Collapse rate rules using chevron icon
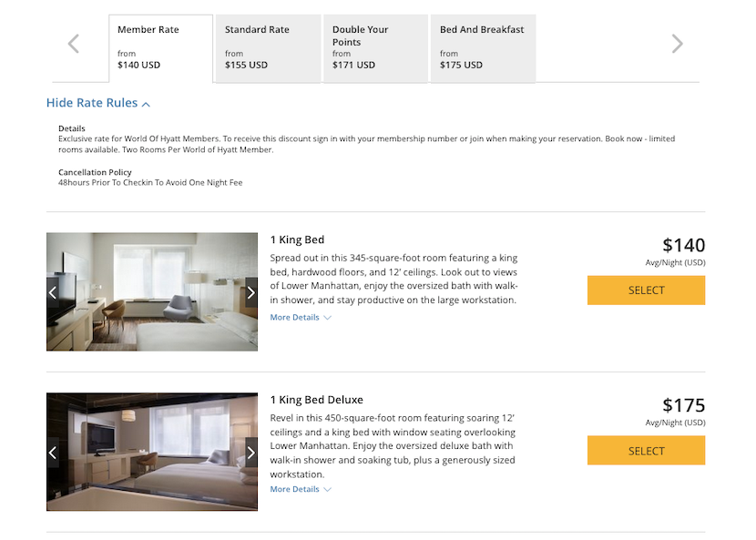 (147, 105)
